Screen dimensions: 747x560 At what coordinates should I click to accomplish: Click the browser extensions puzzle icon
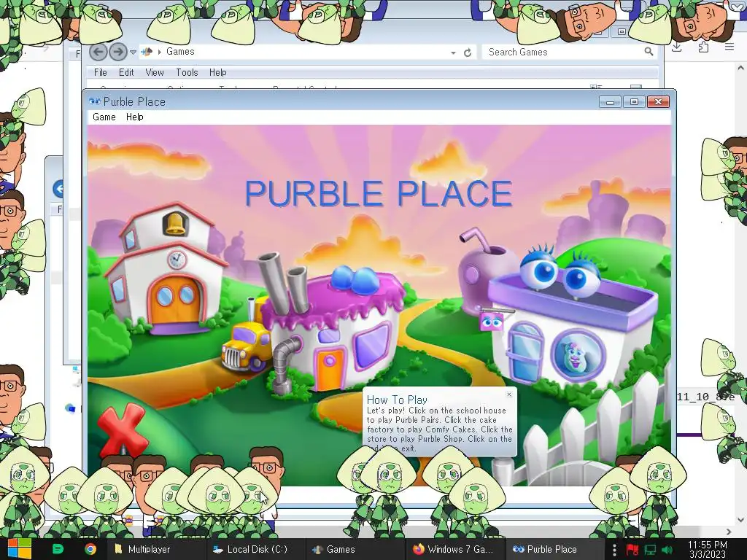tap(704, 47)
